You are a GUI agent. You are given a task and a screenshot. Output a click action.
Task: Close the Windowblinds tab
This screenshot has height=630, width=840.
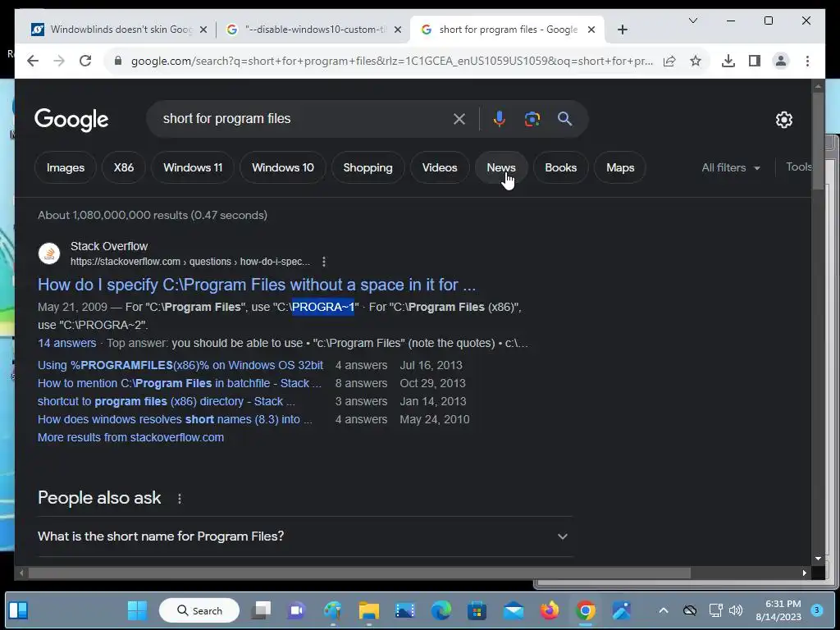click(x=203, y=30)
